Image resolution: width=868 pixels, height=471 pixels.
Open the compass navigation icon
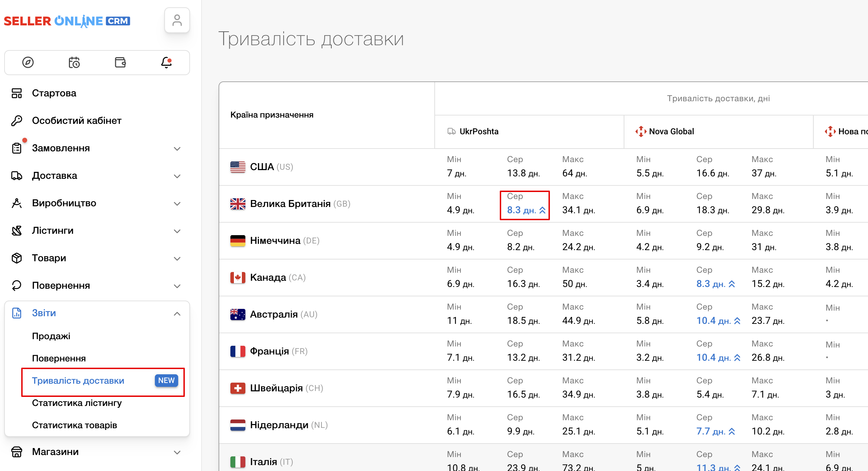point(28,62)
